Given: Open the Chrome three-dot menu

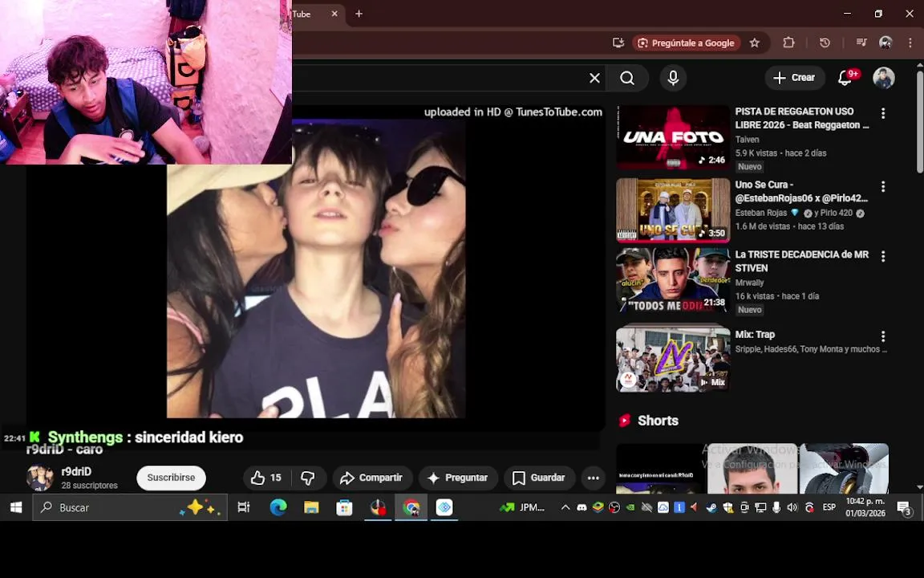Looking at the screenshot, I should [910, 43].
